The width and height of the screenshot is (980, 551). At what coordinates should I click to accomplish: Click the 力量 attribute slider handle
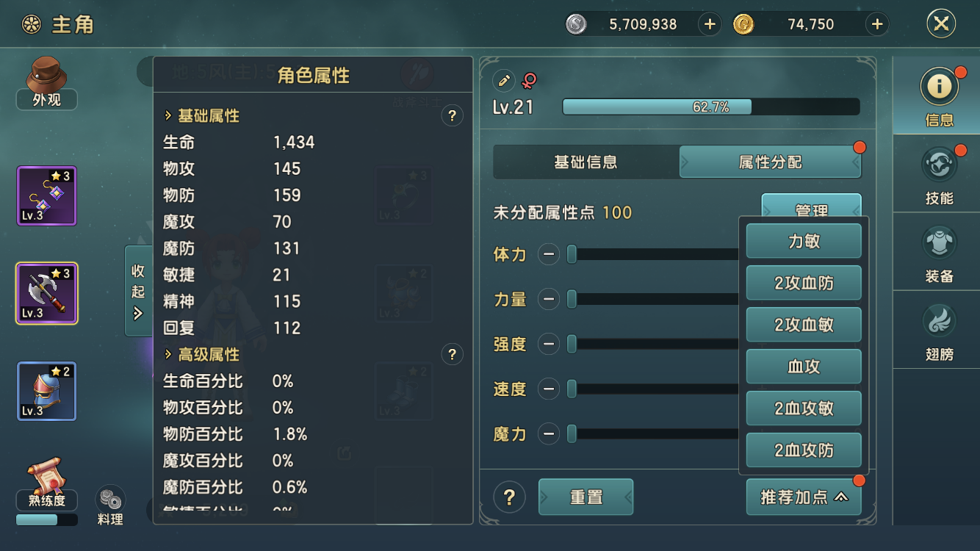[x=572, y=300]
